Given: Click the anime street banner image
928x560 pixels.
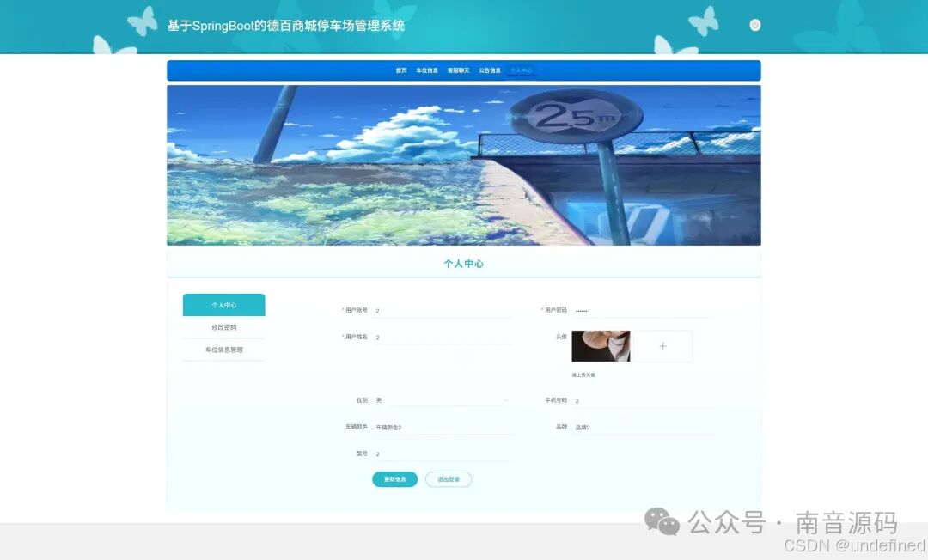Looking at the screenshot, I should click(463, 165).
